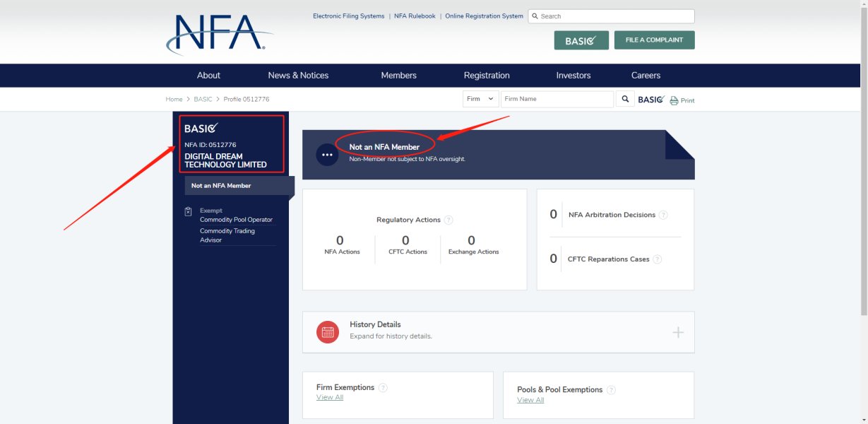The image size is (868, 424).
Task: Click Home in the breadcrumb
Action: tap(174, 100)
